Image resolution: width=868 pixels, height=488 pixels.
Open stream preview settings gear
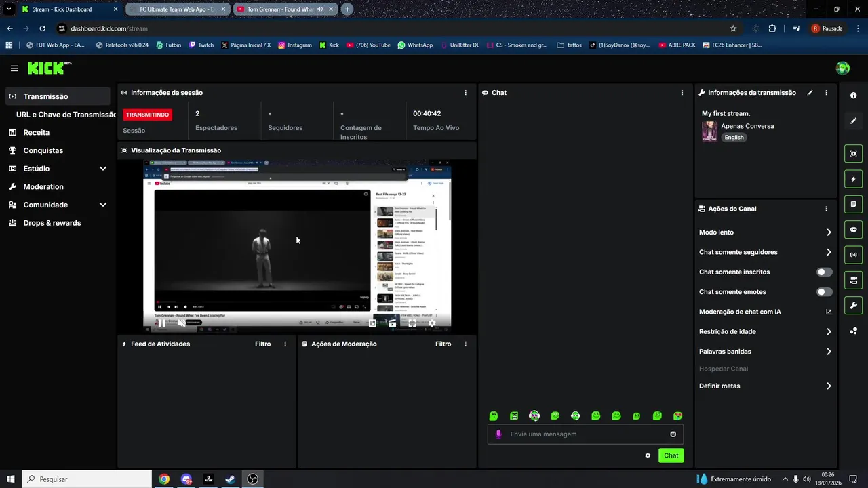(x=432, y=323)
